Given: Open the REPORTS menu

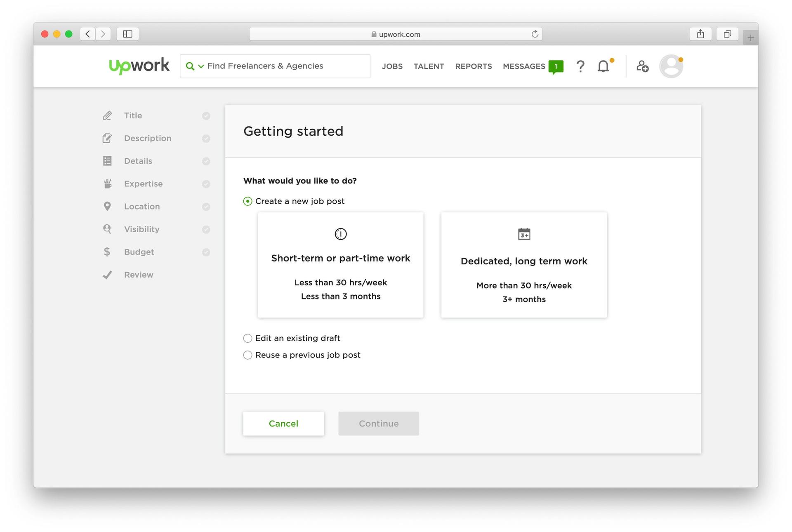Looking at the screenshot, I should (473, 66).
